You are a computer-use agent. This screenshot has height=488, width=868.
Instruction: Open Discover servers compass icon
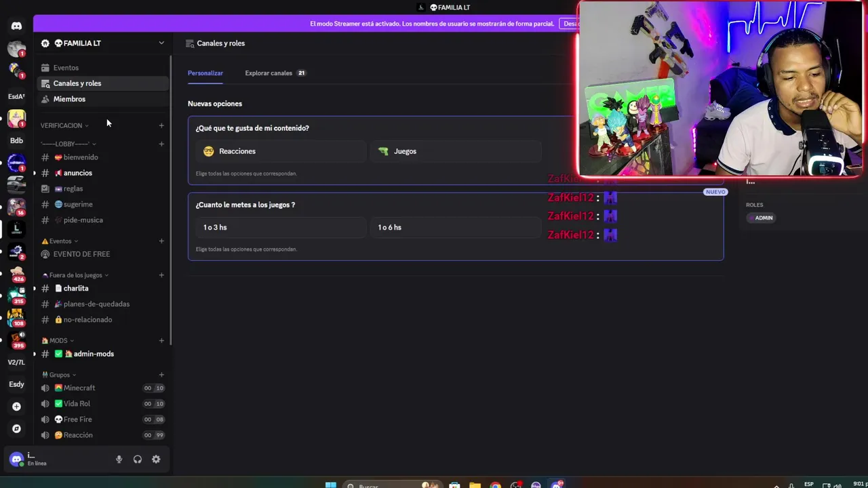click(x=16, y=428)
